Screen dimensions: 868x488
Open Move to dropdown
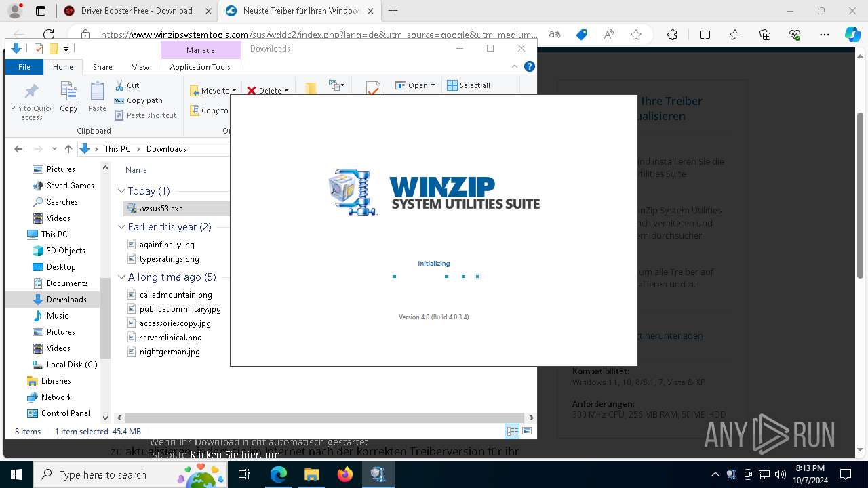(213, 91)
